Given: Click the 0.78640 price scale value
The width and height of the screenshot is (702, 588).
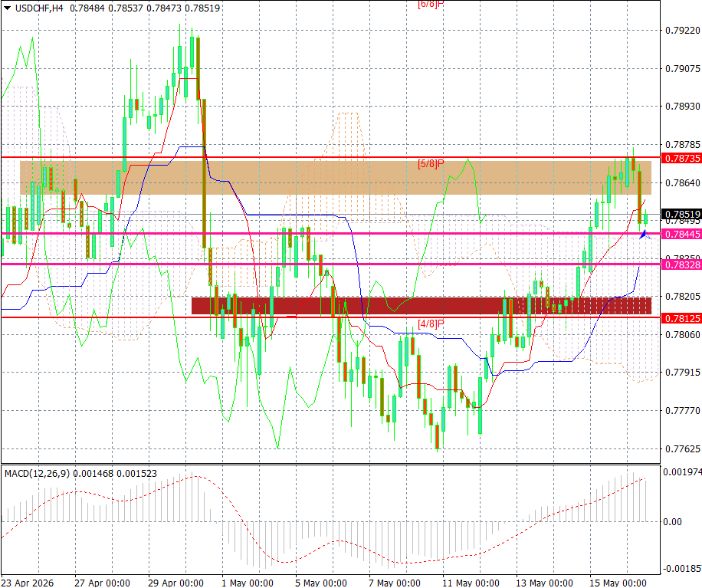Looking at the screenshot, I should click(x=682, y=182).
